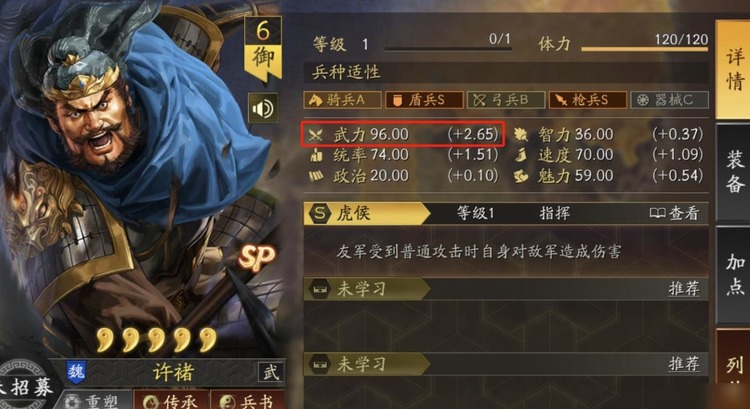Click the 体力 stamina bar

coord(645,48)
